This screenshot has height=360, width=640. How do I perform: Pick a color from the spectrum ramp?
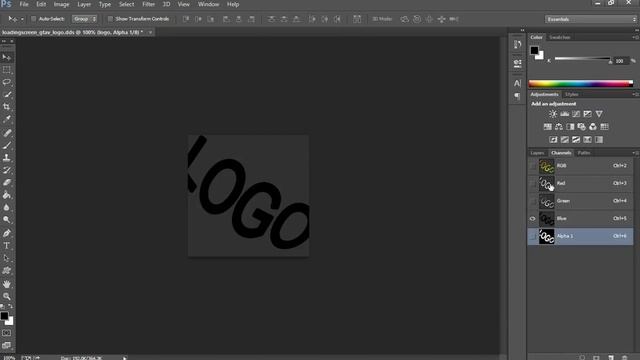point(580,84)
